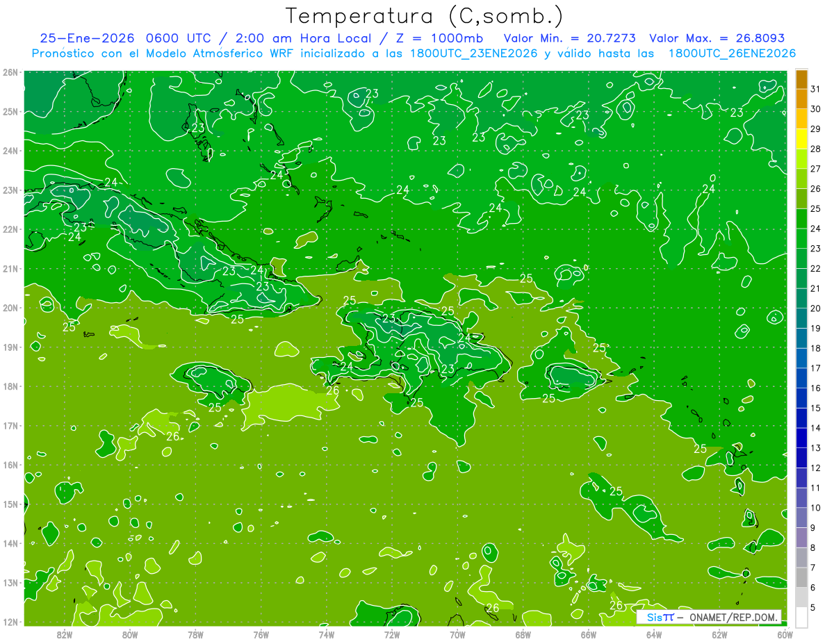Image resolution: width=834 pixels, height=644 pixels.
Task: Click the '64W' longitude axis label
Action: point(654,634)
